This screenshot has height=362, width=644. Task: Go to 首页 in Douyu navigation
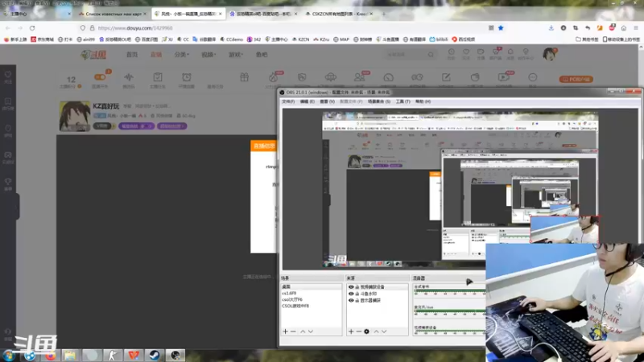point(132,55)
